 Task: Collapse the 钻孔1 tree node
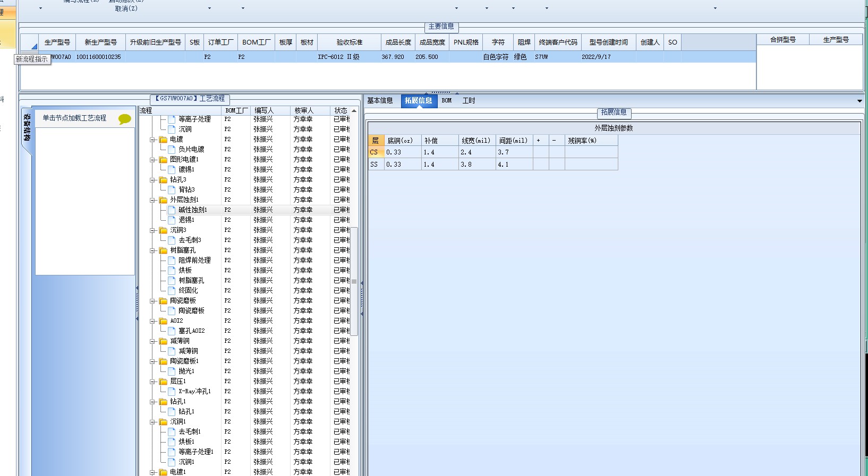tap(152, 402)
